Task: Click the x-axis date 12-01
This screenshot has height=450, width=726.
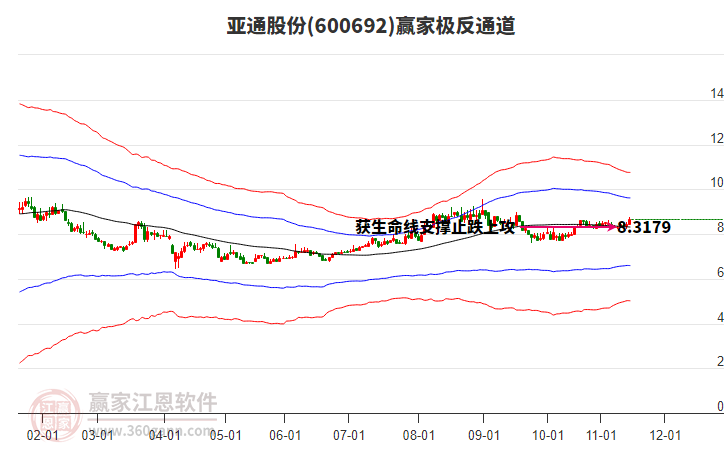Action: 665,436
